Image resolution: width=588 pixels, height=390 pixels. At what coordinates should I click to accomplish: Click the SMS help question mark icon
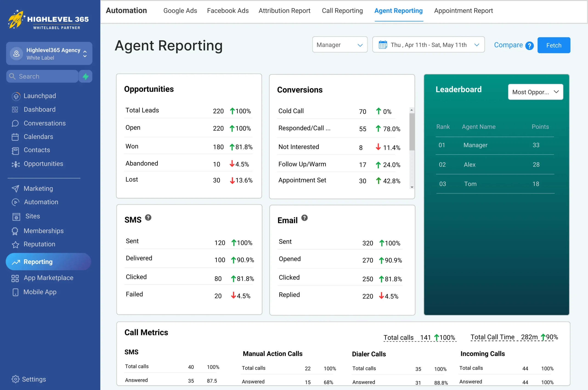tap(148, 218)
